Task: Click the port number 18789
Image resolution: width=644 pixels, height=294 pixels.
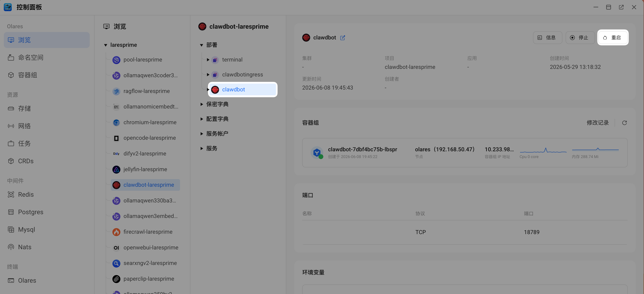Action: (x=532, y=232)
